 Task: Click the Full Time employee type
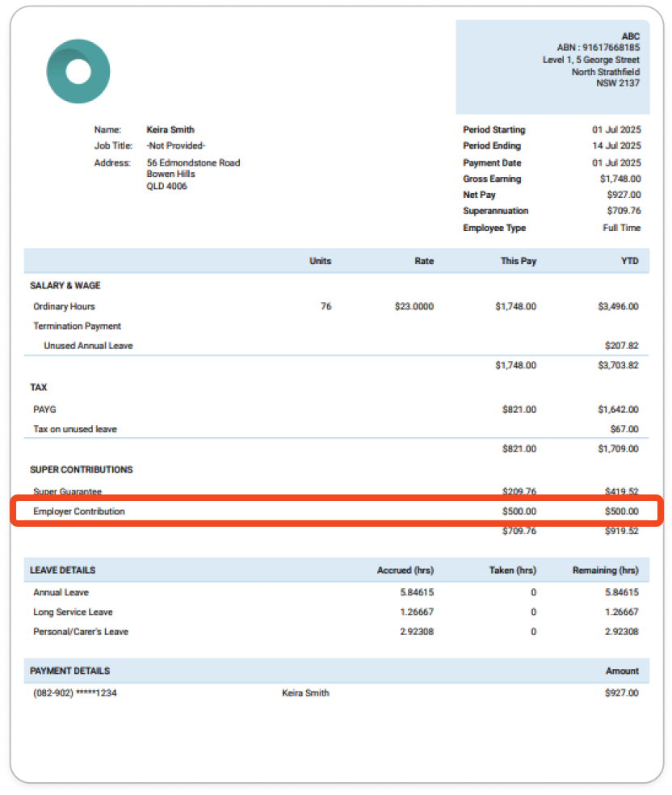(619, 228)
